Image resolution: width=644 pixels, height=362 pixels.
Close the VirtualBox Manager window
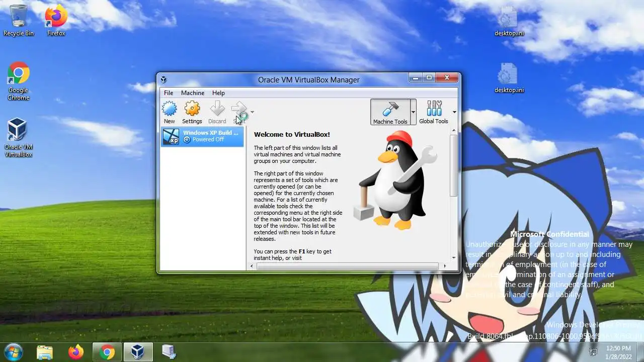[447, 78]
